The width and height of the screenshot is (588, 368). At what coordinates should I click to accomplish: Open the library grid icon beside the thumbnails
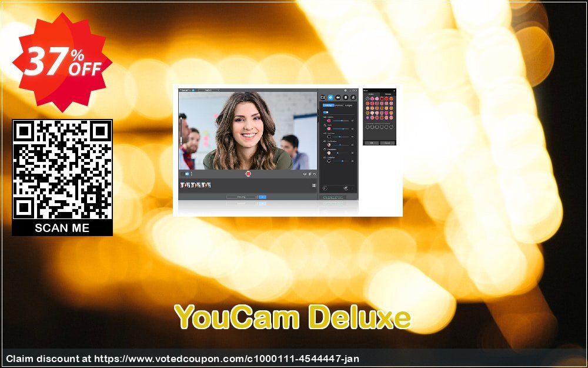coord(314,185)
